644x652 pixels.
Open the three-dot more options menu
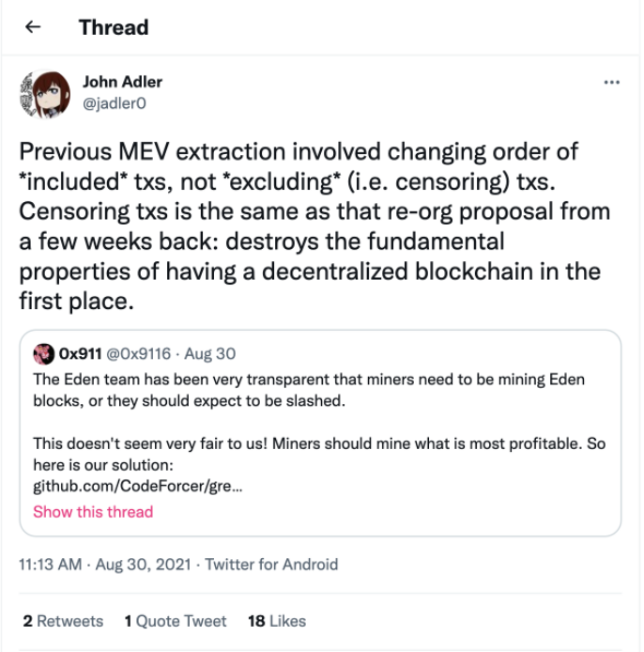(611, 83)
